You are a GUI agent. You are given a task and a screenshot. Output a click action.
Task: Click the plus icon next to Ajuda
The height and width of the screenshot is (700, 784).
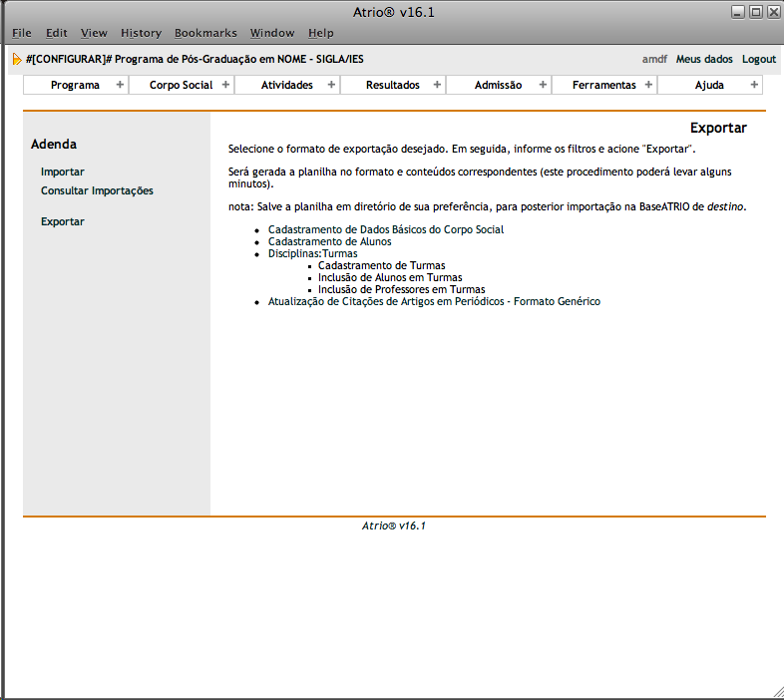[754, 85]
